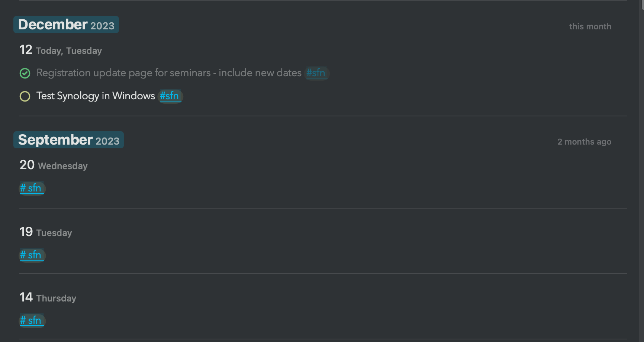Click the # sfn link under 20 Wednesday
The height and width of the screenshot is (342, 644).
(32, 188)
